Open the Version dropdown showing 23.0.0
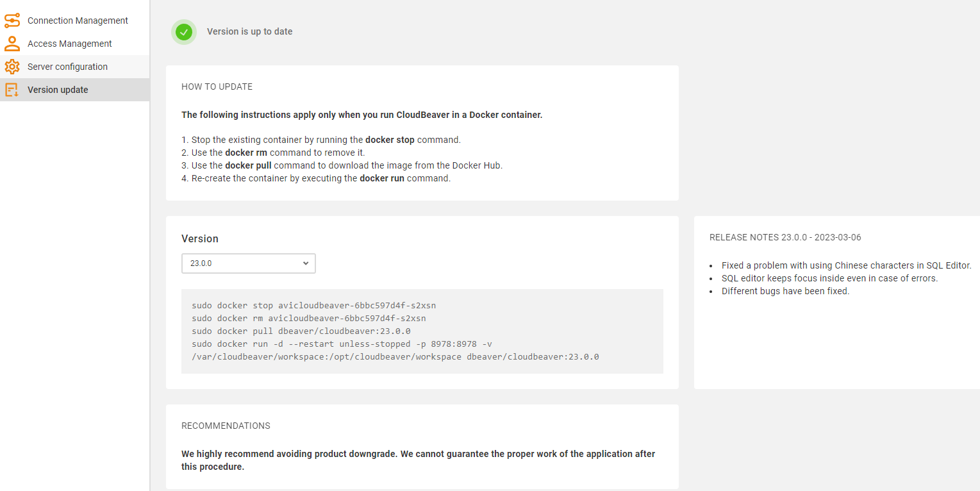The height and width of the screenshot is (491, 980). point(249,263)
